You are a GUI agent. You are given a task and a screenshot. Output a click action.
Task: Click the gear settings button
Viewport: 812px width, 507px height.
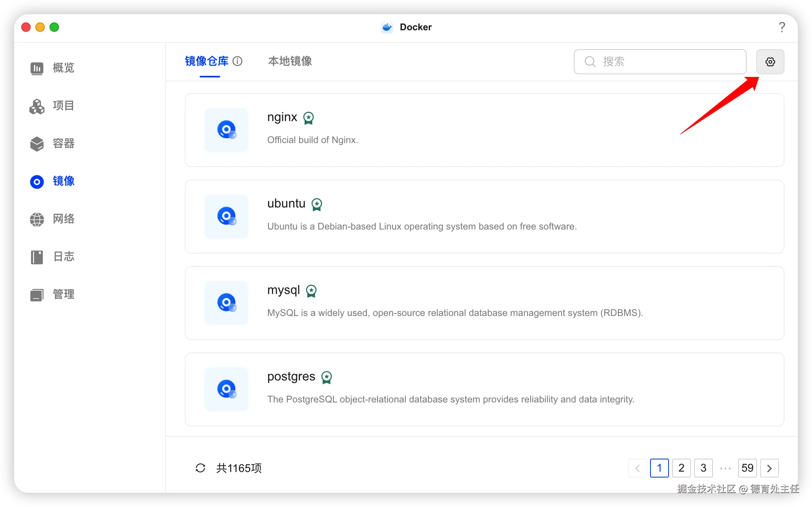click(x=770, y=62)
